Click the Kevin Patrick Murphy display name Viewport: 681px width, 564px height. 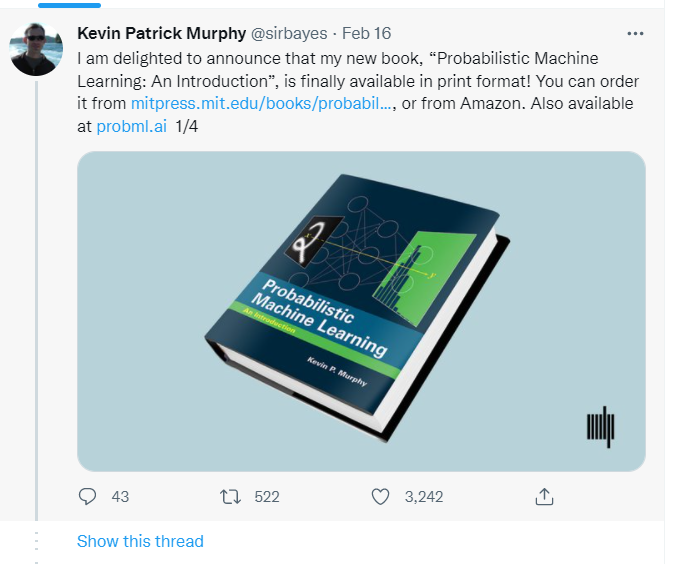(161, 33)
